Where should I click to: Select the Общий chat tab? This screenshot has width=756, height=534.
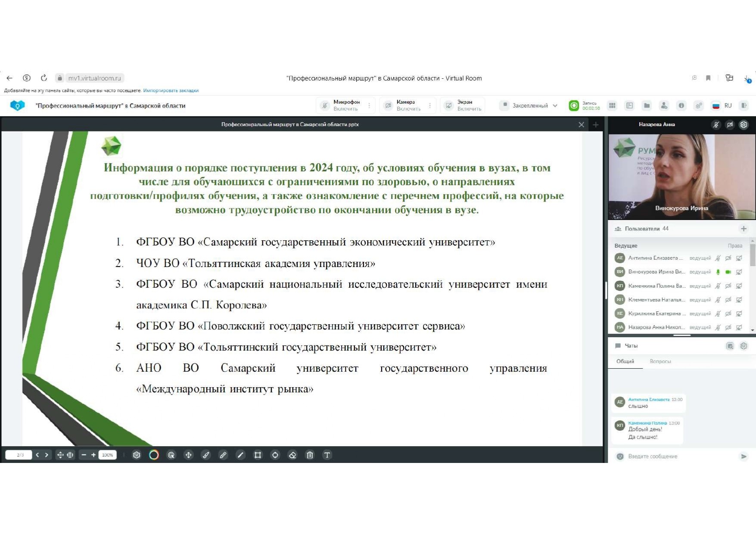(625, 361)
